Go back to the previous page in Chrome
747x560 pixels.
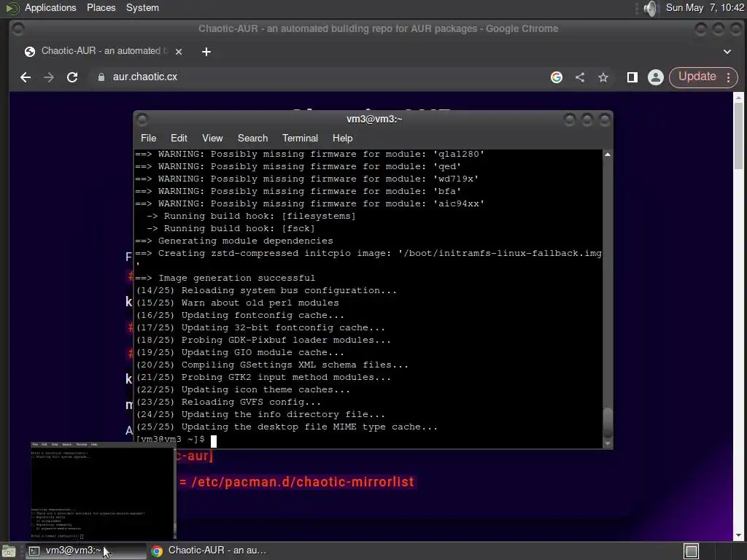pyautogui.click(x=26, y=77)
